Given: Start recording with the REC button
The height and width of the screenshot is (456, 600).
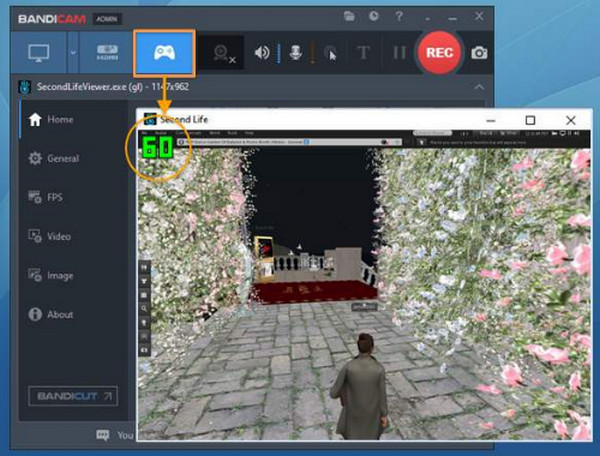Looking at the screenshot, I should (x=440, y=53).
